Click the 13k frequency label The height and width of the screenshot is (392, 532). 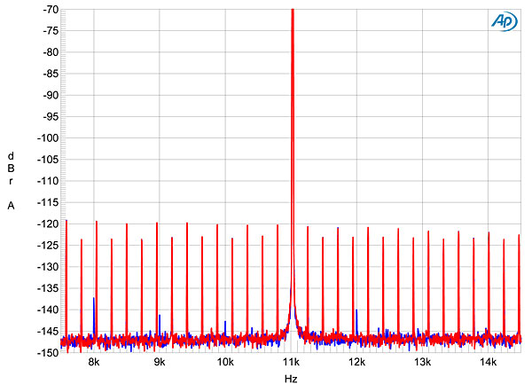tap(422, 363)
